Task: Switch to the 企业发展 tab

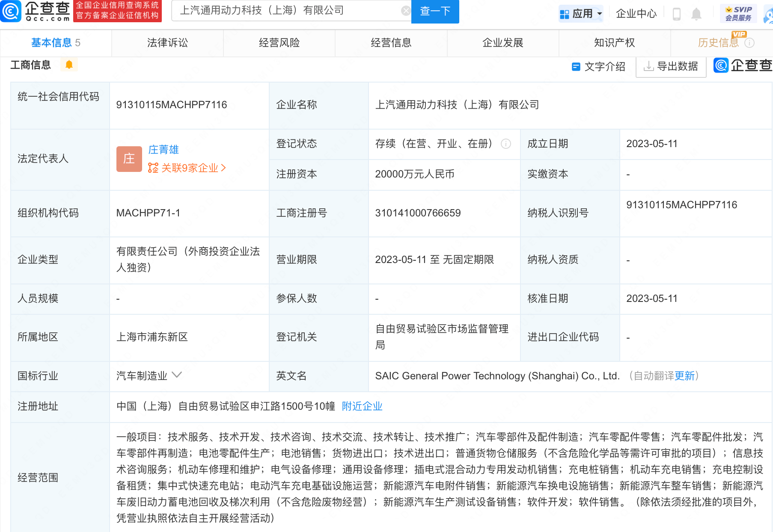Action: 503,43
